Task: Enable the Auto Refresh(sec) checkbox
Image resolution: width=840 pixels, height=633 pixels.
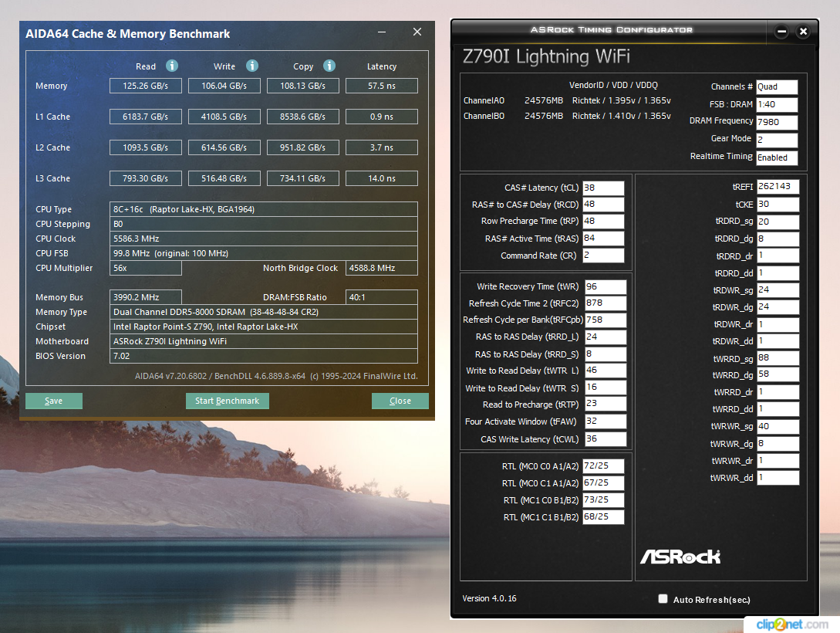Action: coord(663,599)
